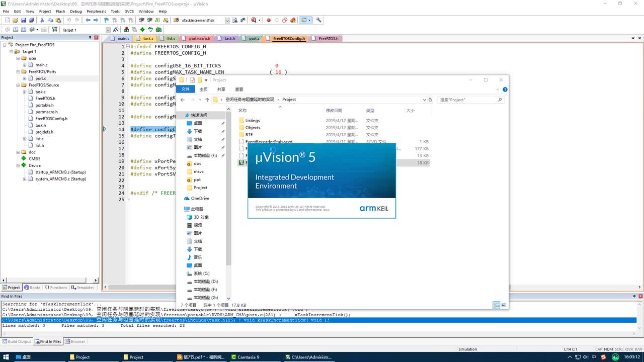Open the Build Output tab
Image resolution: width=644 pixels, height=362 pixels.
coord(17,341)
